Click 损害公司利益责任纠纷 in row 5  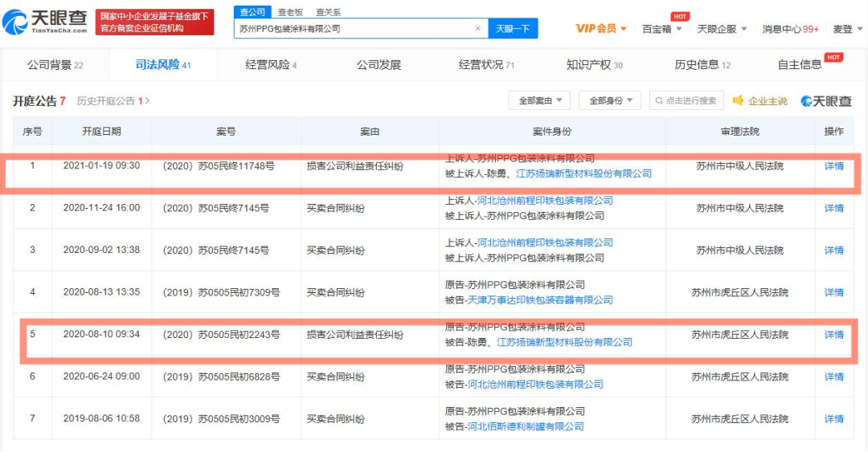coord(355,334)
